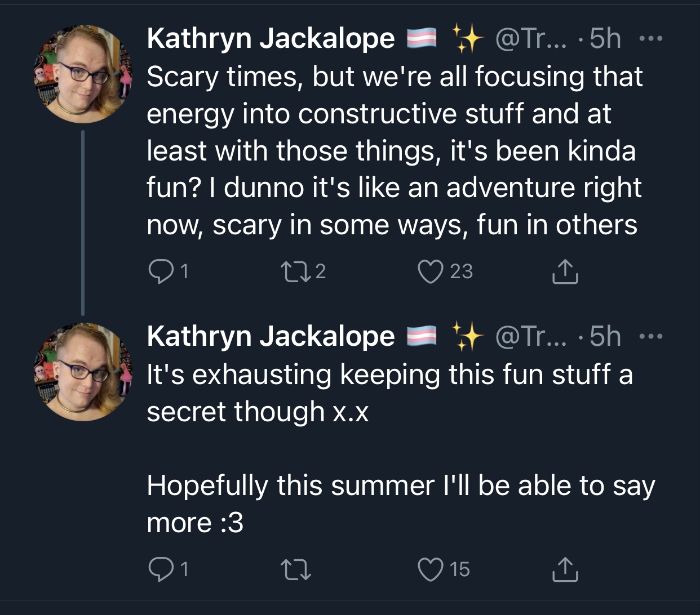700x615 pixels.
Task: Open the second tweet's 5h timestamp
Action: point(605,336)
